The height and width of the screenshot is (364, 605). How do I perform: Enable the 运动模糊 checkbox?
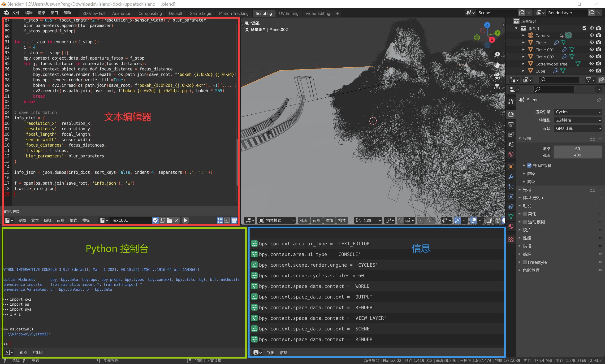525,222
